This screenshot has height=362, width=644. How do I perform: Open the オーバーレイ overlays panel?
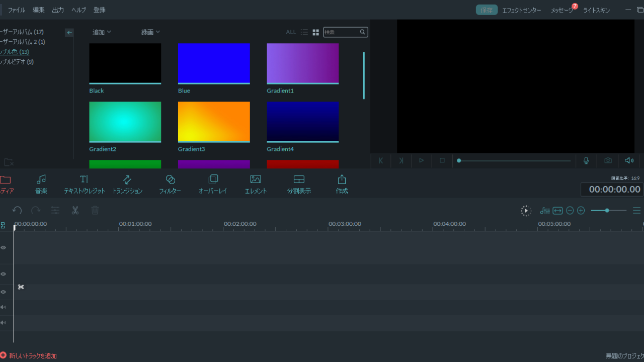coord(213,185)
